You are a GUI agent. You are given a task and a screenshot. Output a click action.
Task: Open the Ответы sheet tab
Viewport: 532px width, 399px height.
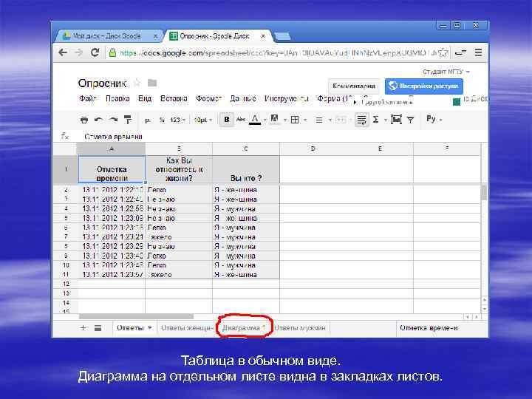coord(134,328)
